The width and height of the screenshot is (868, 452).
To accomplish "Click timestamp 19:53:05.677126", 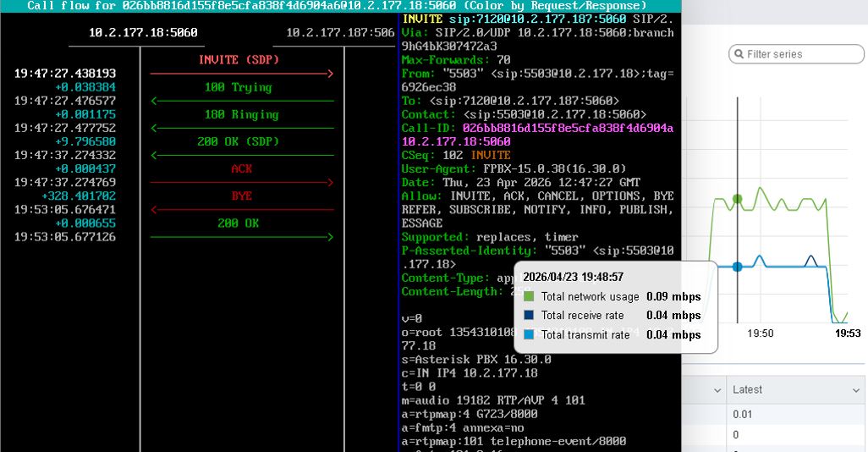I will pos(65,236).
